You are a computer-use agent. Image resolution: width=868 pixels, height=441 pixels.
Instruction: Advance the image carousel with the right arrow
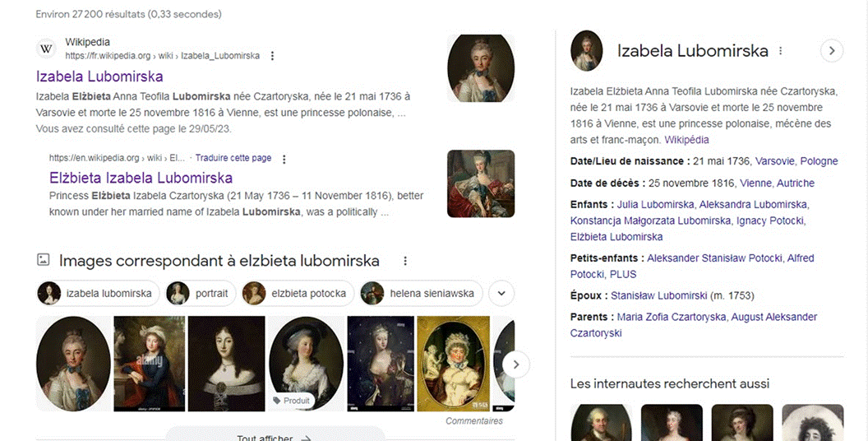tap(516, 364)
